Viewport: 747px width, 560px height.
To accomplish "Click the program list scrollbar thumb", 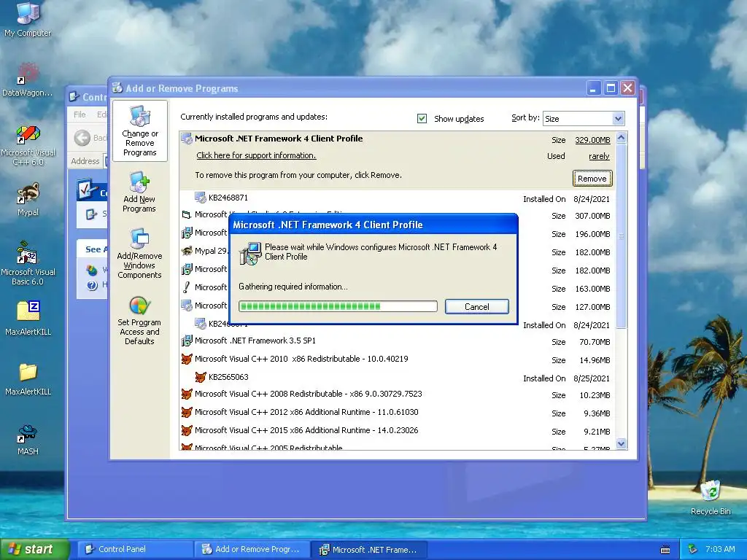I will click(621, 236).
